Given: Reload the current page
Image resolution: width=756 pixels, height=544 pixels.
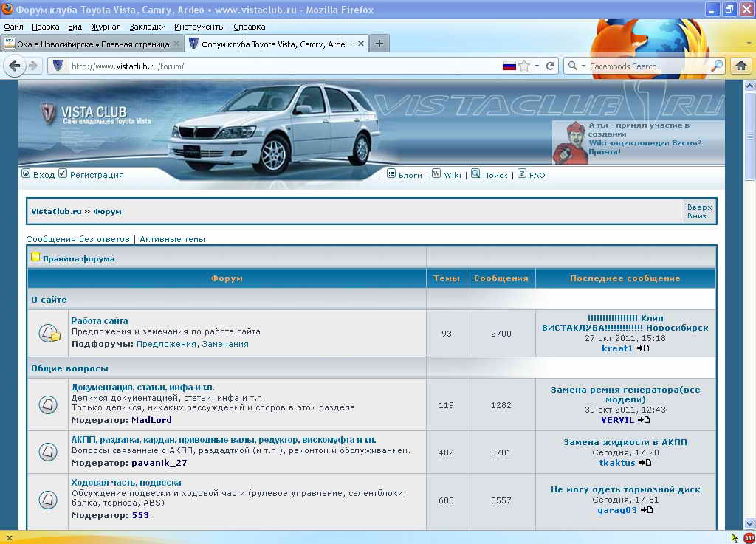Looking at the screenshot, I should 550,66.
